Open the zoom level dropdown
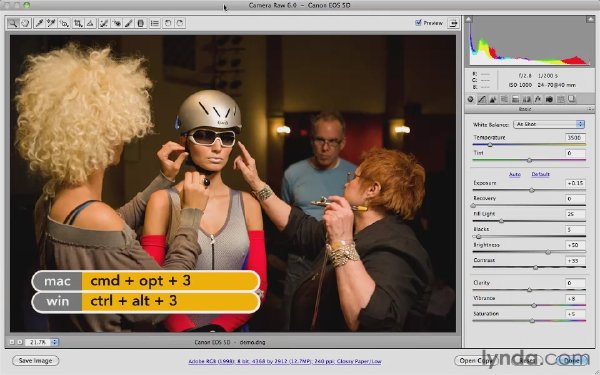The height and width of the screenshot is (375, 600). [40, 342]
